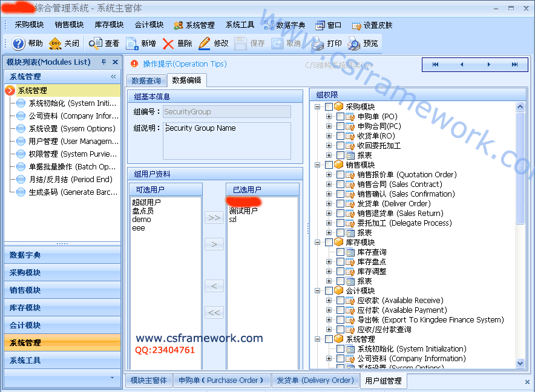This screenshot has width=535, height=392.
Task: Click the 组说明 group description text field
Action: pyautogui.click(x=227, y=140)
